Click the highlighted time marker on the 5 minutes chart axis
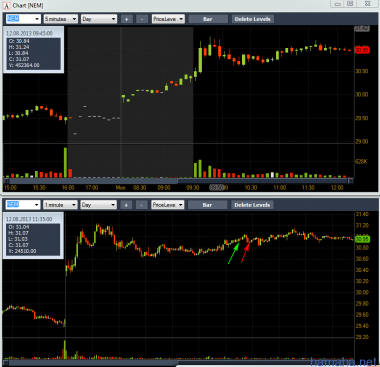Image resolution: width=380 pixels, height=367 pixels. 217,187
